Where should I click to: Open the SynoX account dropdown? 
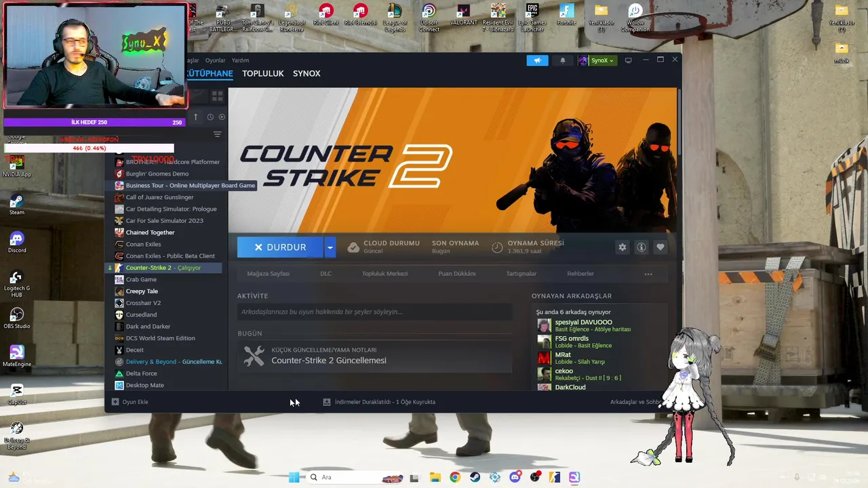click(x=597, y=60)
